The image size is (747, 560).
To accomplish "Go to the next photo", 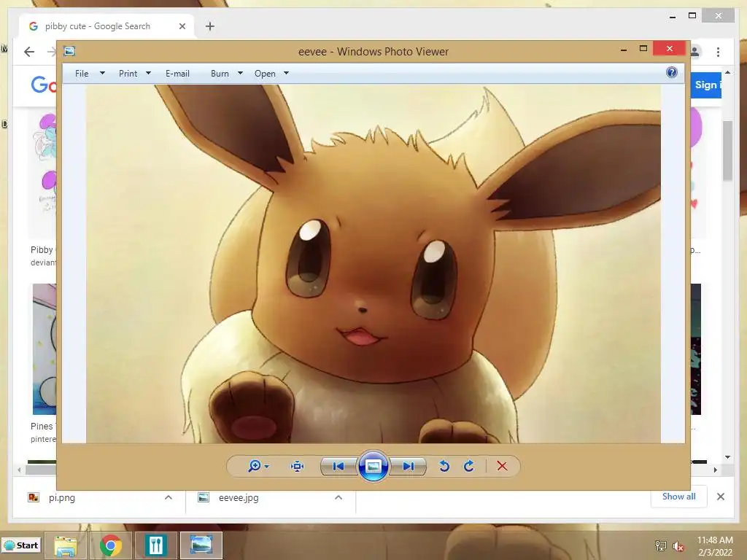I will [x=408, y=466].
